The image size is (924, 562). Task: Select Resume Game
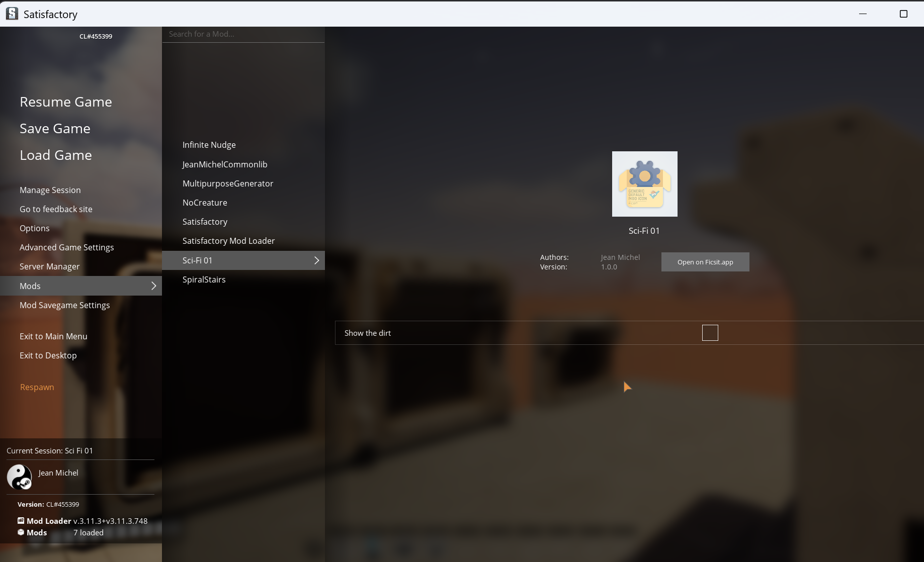coord(66,102)
